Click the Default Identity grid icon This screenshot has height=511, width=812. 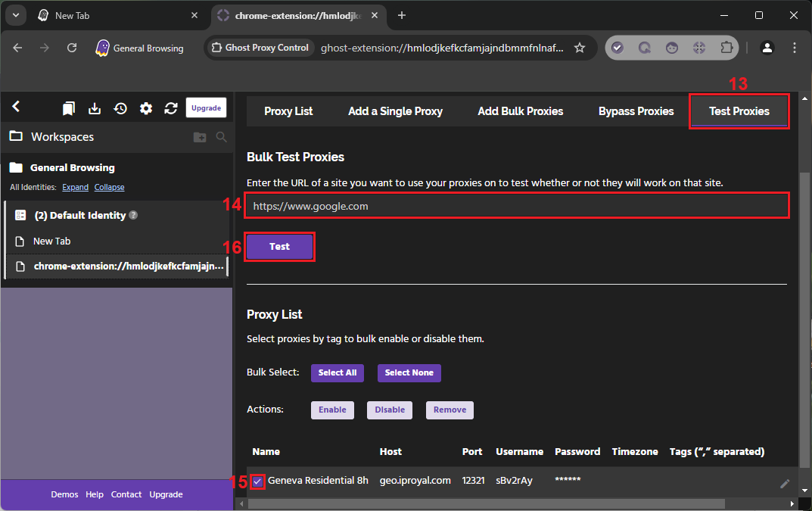pos(20,215)
